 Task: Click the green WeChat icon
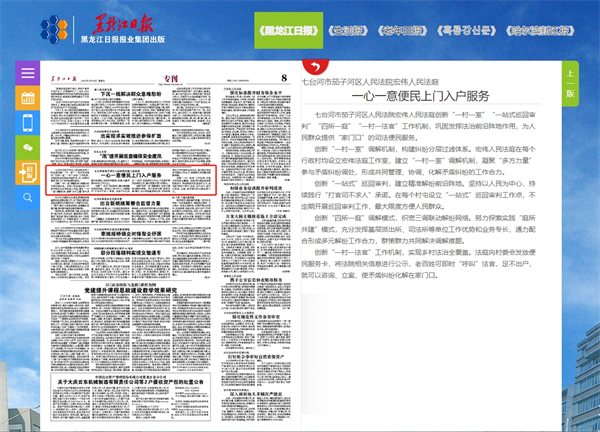[x=27, y=147]
